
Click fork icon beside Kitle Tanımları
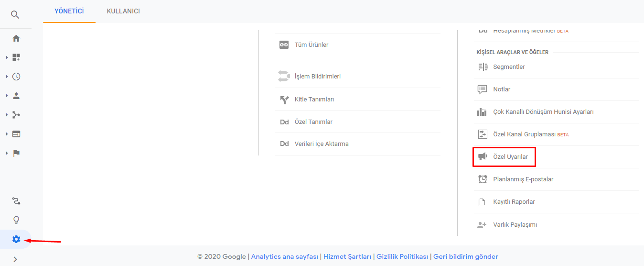point(284,100)
